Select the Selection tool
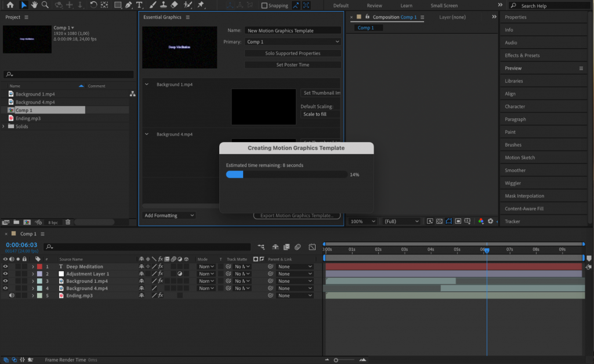The height and width of the screenshot is (364, 594). pyautogui.click(x=23, y=6)
